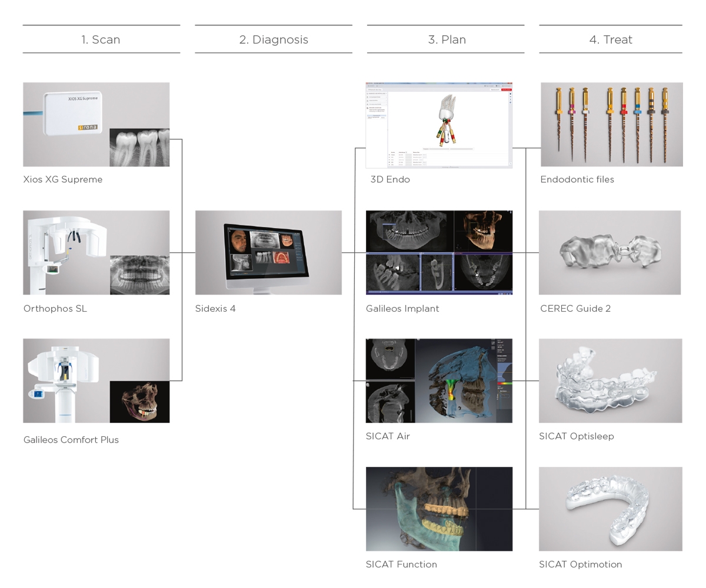The width and height of the screenshot is (706, 588).
Task: Click the '1. Scan' column heading
Action: click(x=101, y=40)
